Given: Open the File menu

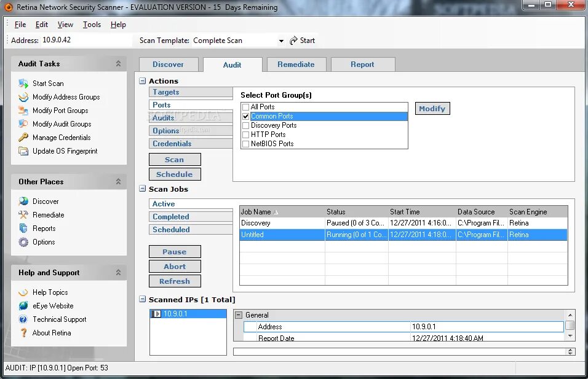Looking at the screenshot, I should 20,25.
